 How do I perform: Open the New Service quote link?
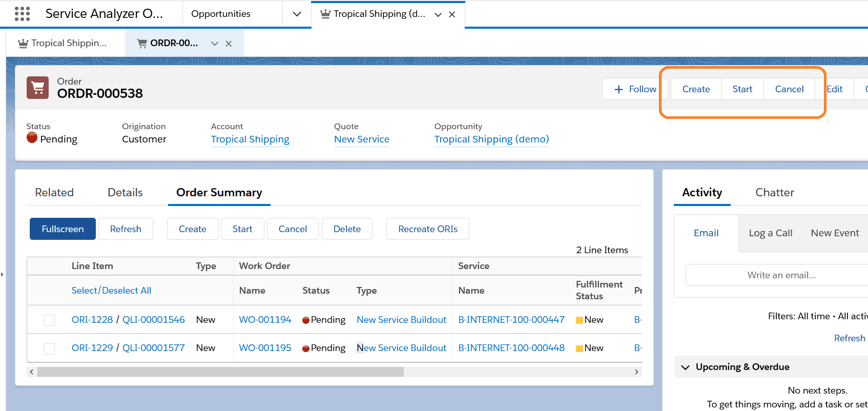(362, 139)
